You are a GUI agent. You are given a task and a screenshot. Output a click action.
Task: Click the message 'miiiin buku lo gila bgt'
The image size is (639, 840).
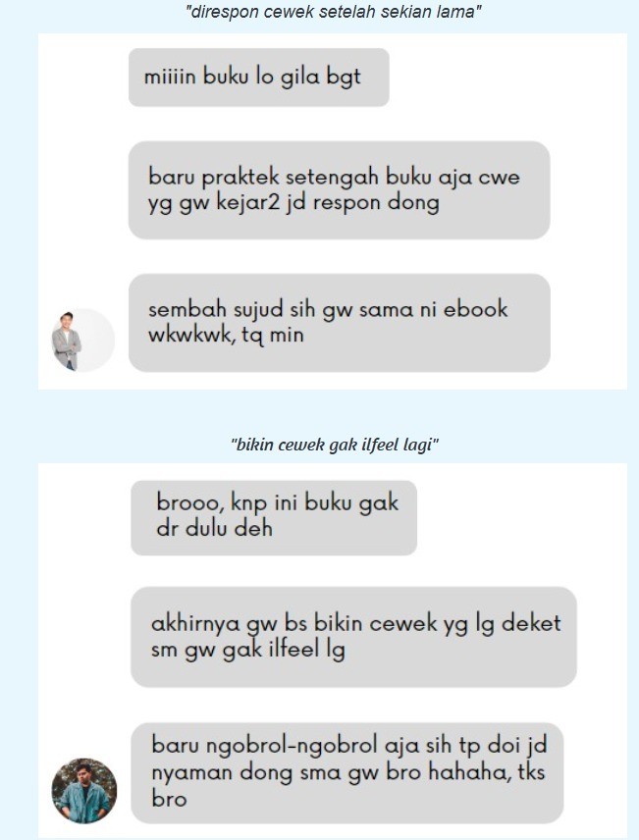[x=259, y=78]
